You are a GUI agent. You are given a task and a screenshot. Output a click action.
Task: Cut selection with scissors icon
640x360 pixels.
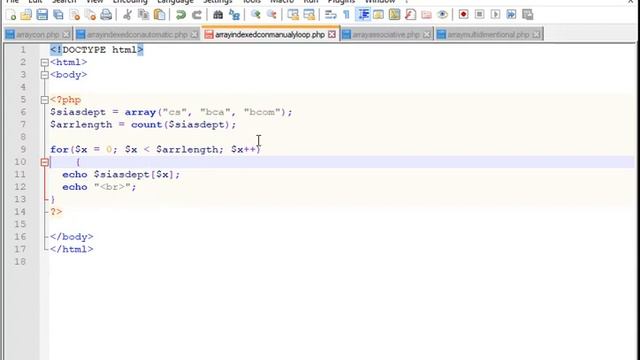click(x=127, y=15)
